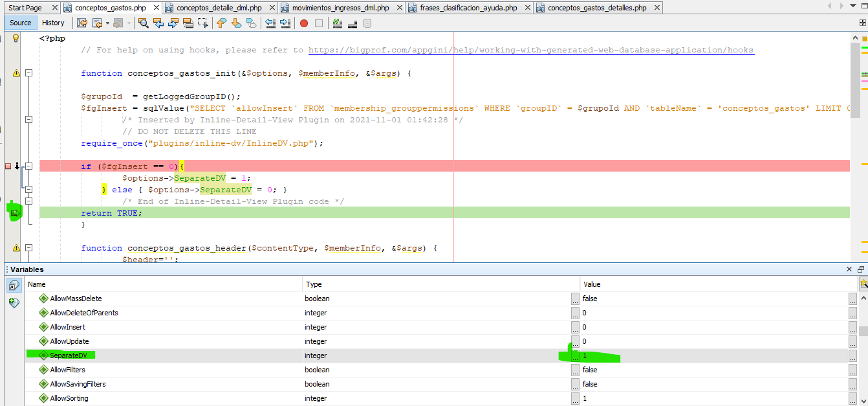
Task: Click the greyed navigate Forward toolbar icon
Action: (117, 23)
